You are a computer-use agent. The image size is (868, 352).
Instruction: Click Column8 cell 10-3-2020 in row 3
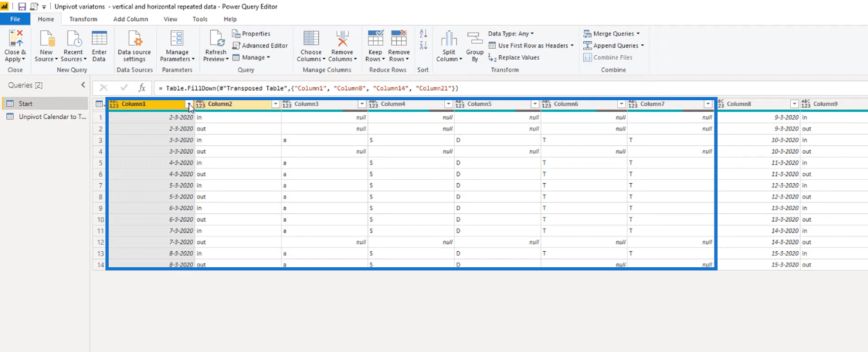757,140
